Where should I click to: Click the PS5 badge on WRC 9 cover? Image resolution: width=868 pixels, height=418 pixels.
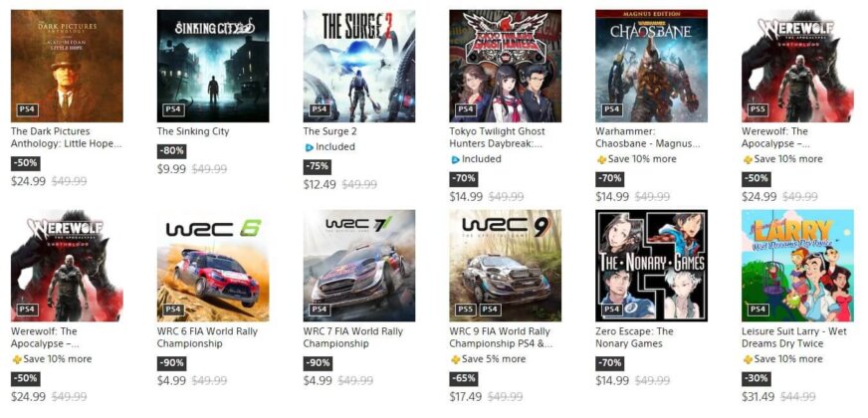pyautogui.click(x=466, y=309)
